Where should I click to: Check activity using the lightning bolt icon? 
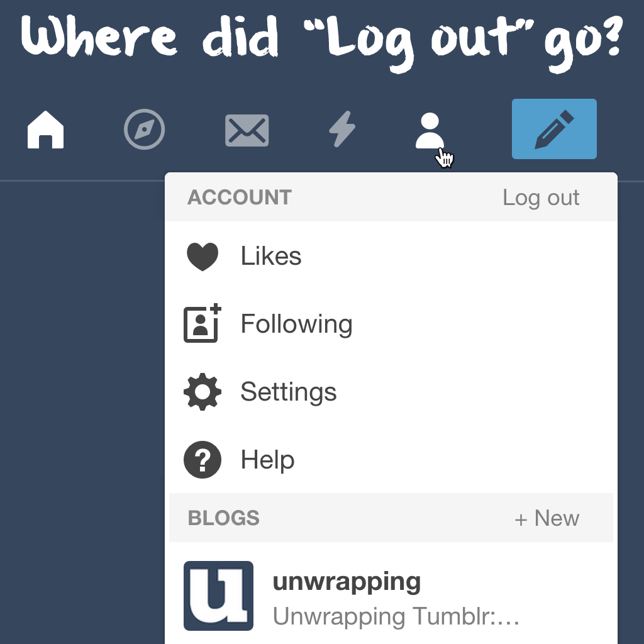click(342, 129)
